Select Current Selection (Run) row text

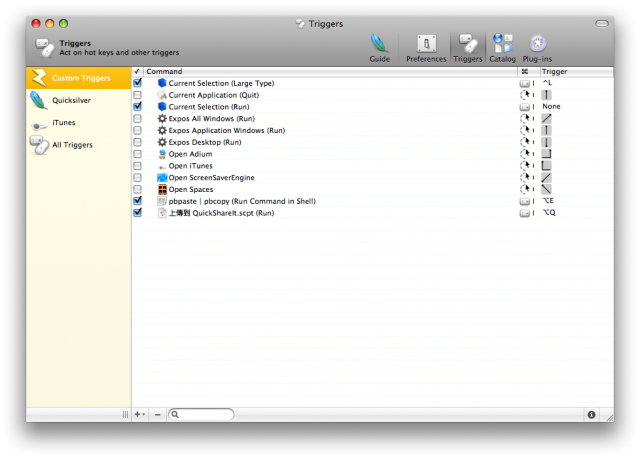click(x=209, y=107)
